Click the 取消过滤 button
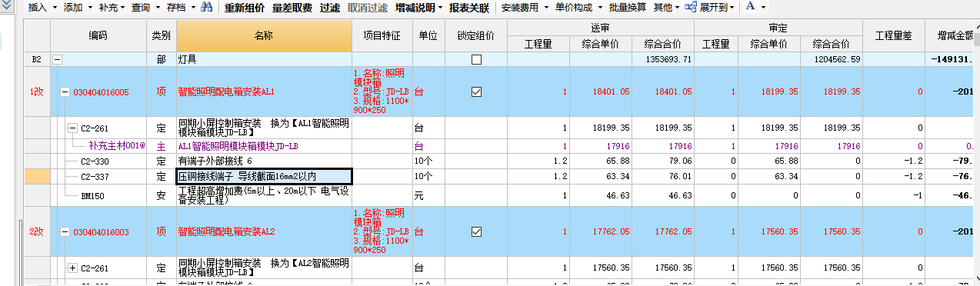Image resolution: width=980 pixels, height=286 pixels. click(368, 8)
